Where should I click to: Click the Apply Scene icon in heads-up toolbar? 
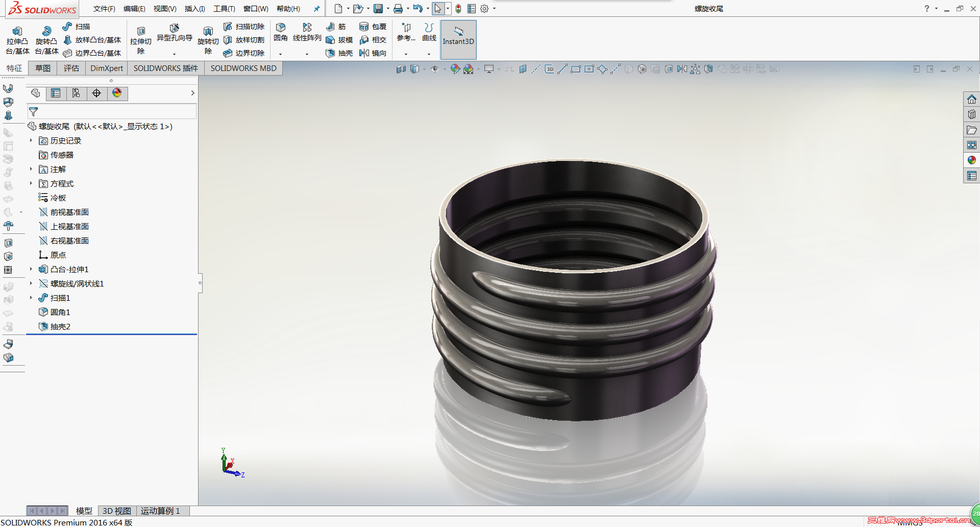[468, 69]
